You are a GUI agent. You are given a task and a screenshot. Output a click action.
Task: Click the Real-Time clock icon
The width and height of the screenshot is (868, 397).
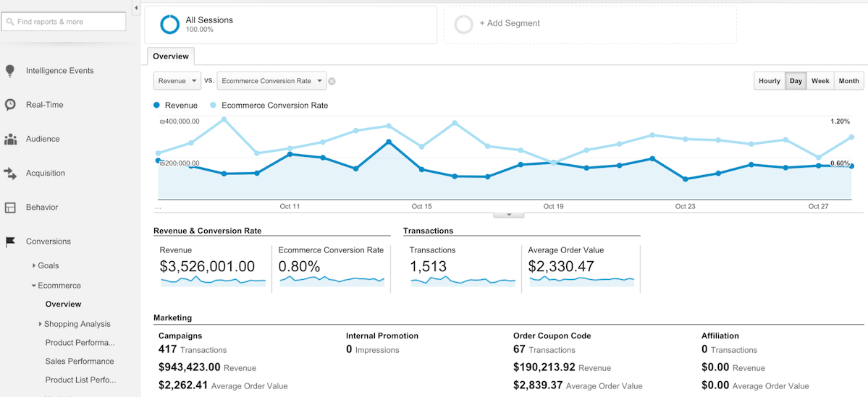click(x=9, y=105)
